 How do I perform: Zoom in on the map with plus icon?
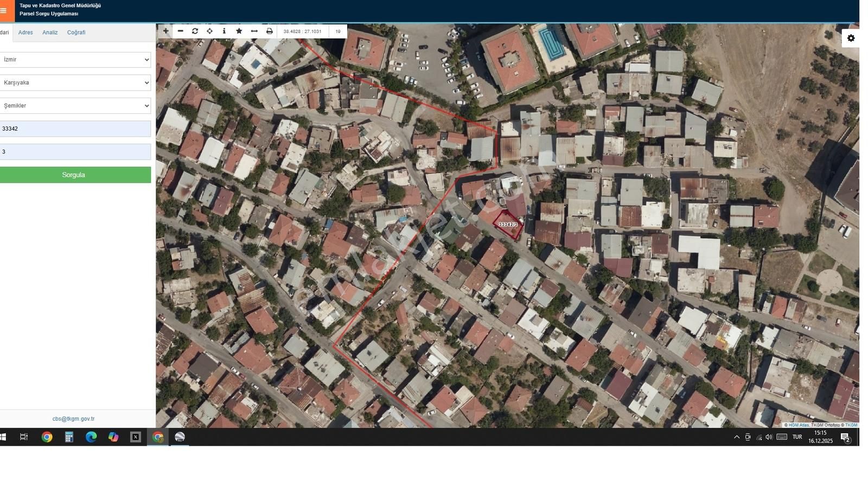(x=165, y=31)
